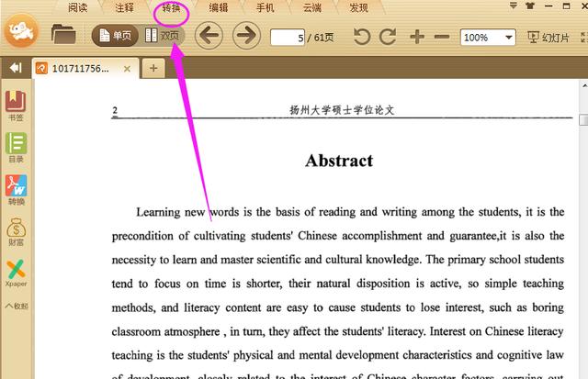Maximize the window
Image resolution: width=588 pixels, height=379 pixels.
coord(567,6)
